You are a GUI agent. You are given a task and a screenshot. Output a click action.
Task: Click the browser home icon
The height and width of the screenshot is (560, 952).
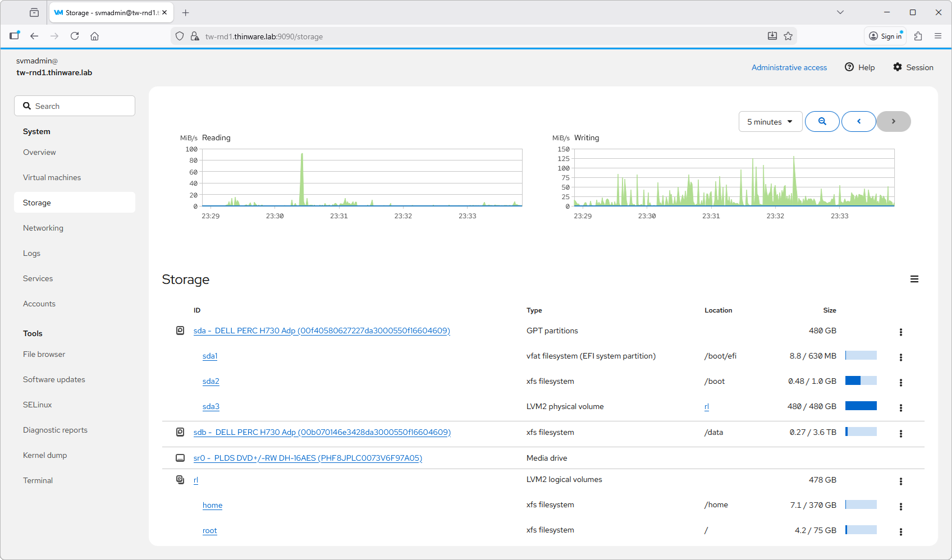(94, 36)
